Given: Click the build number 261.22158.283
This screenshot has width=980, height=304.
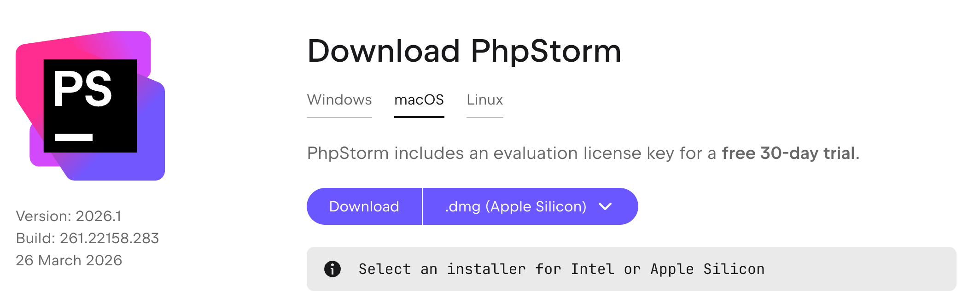Looking at the screenshot, I should (109, 238).
